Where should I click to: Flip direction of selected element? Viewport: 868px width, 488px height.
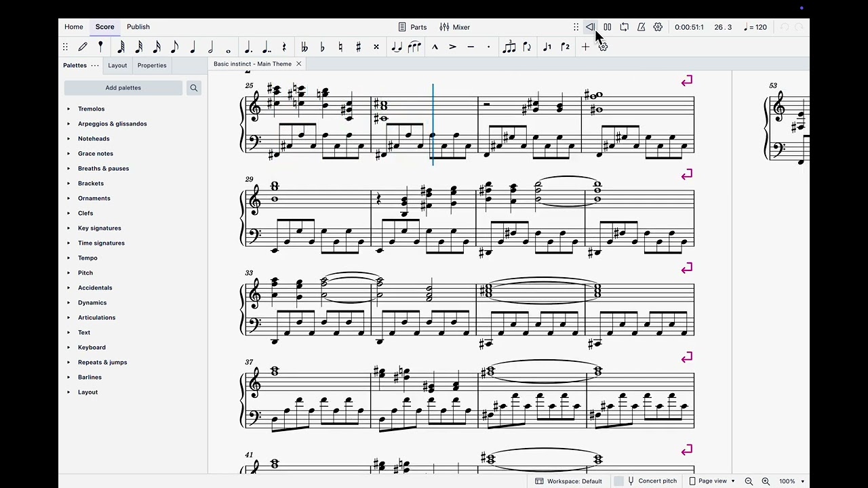coord(527,47)
